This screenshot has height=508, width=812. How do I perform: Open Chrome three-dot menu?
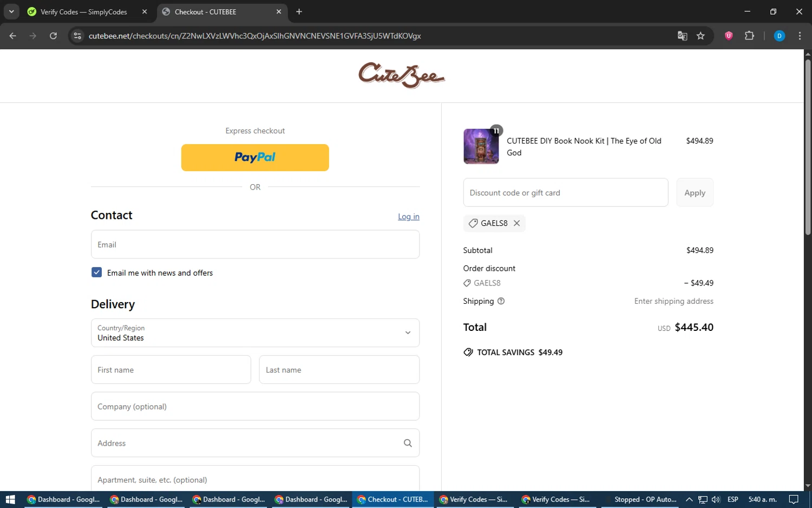coord(800,36)
